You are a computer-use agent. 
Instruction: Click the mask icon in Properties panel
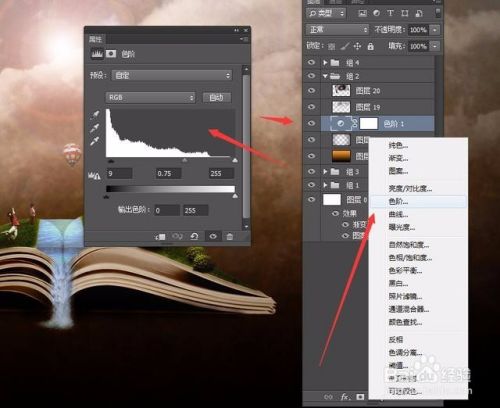tap(111, 54)
